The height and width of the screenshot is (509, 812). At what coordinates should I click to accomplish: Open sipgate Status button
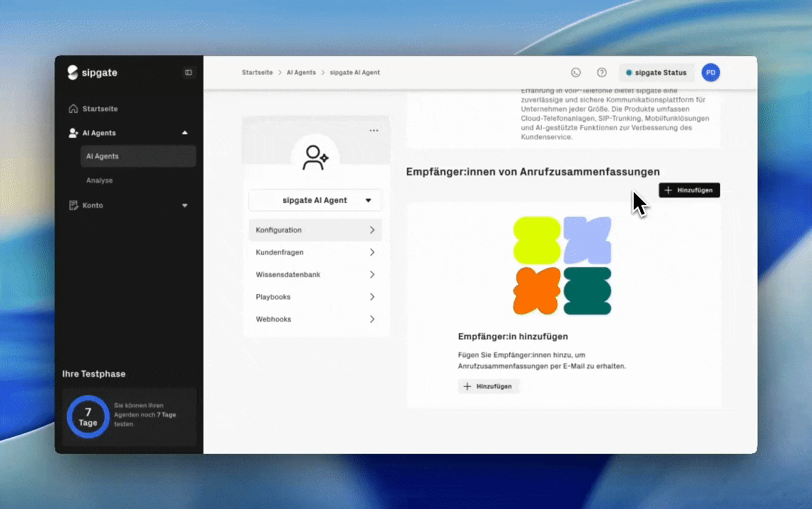click(x=656, y=73)
